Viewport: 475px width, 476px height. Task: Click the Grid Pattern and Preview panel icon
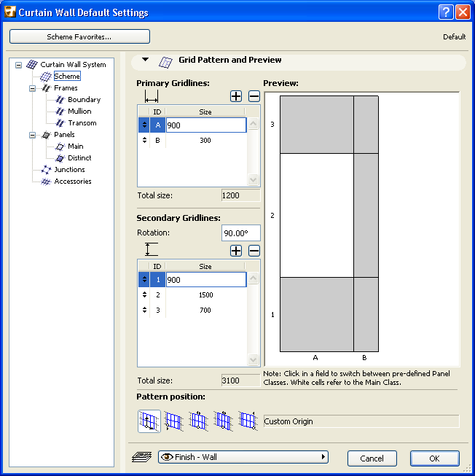tap(165, 62)
